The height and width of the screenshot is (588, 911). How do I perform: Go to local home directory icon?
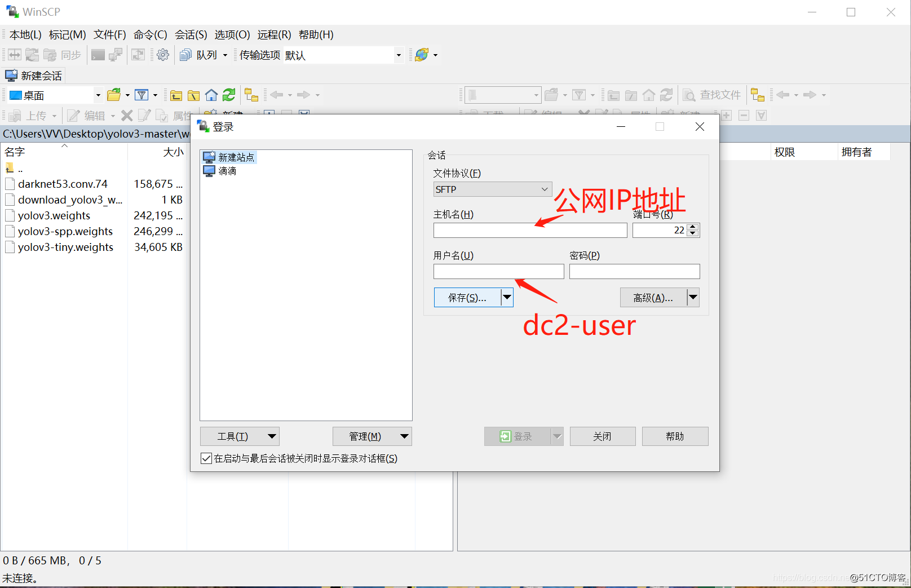[x=211, y=95]
